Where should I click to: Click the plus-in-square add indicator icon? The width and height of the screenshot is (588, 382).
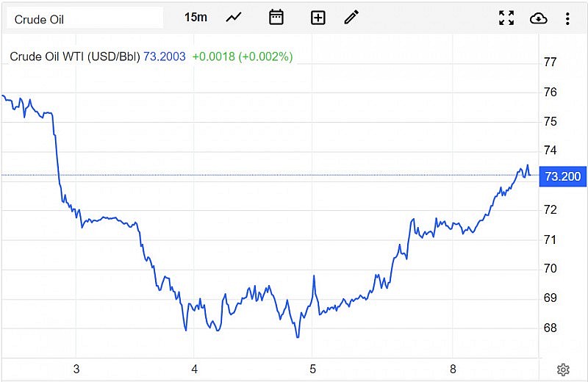pos(318,18)
